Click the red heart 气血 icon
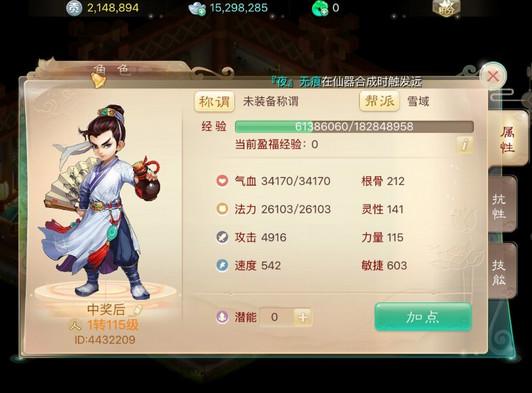Viewport: 532px width, 393px height. coord(222,181)
